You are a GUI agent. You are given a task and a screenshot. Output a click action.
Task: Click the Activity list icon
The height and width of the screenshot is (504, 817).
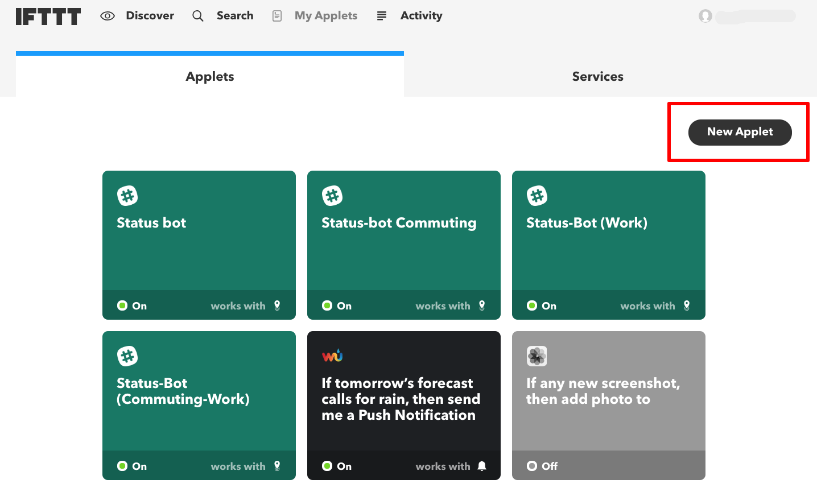[382, 16]
